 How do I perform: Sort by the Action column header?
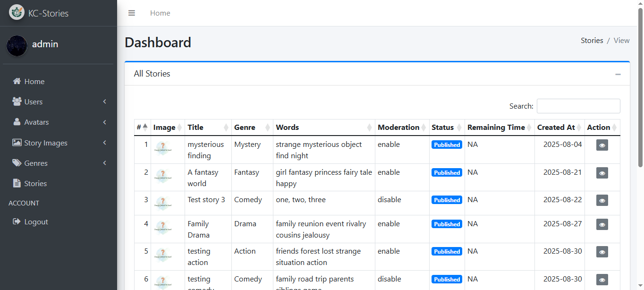click(602, 127)
